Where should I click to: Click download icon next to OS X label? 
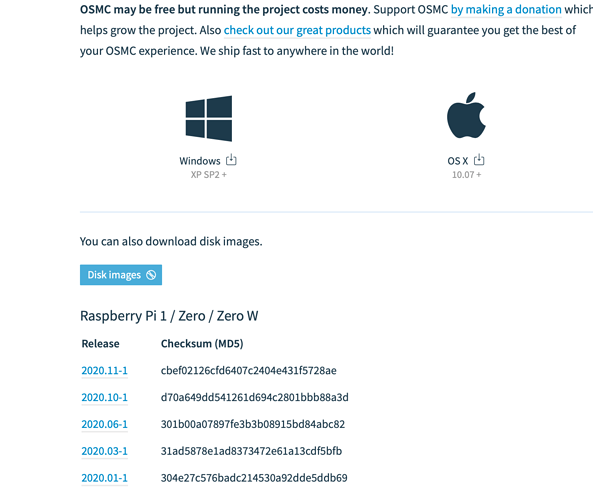(x=479, y=160)
